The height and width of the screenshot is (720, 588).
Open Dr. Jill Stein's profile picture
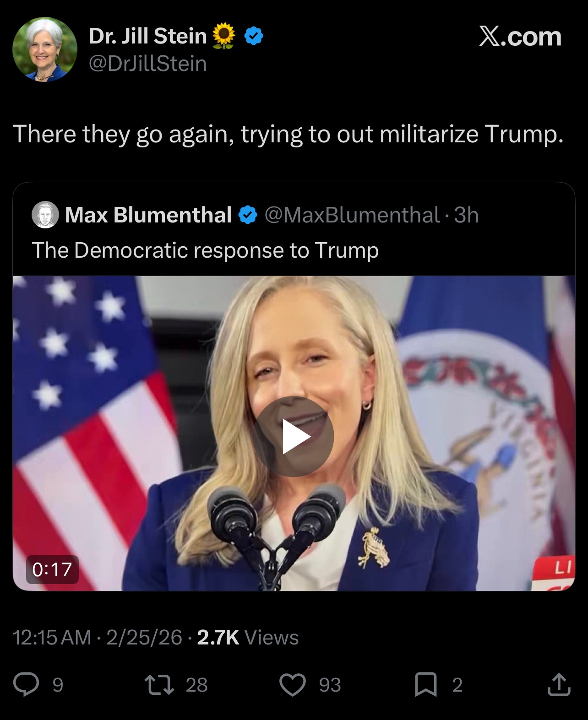44,49
